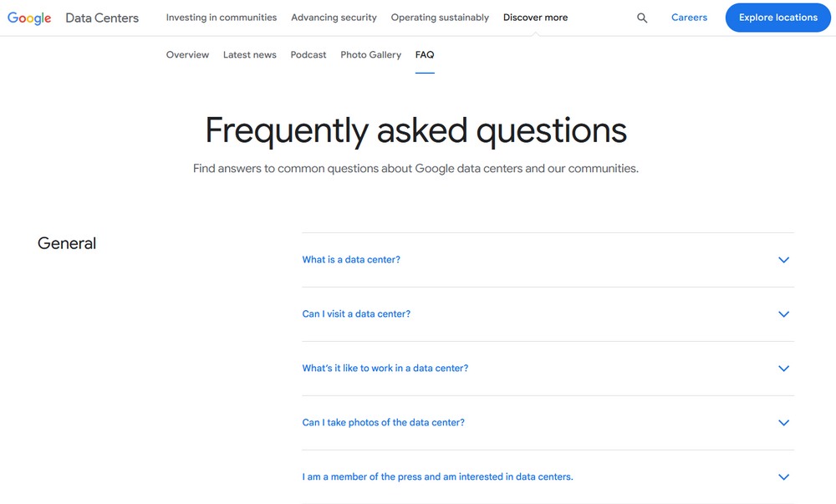Click the 'Find answers to common questions' subtitle
Image resolution: width=836 pixels, height=504 pixels.
415,169
